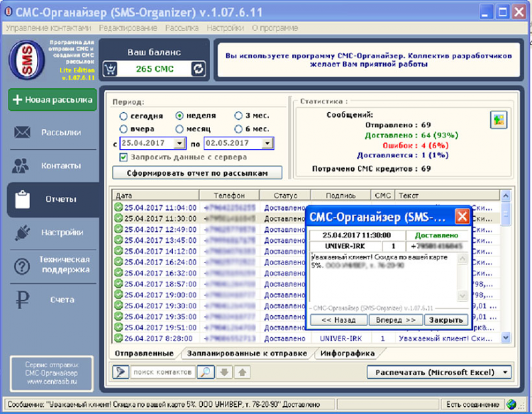Click the shopping cart icon beside balance

[x=110, y=69]
